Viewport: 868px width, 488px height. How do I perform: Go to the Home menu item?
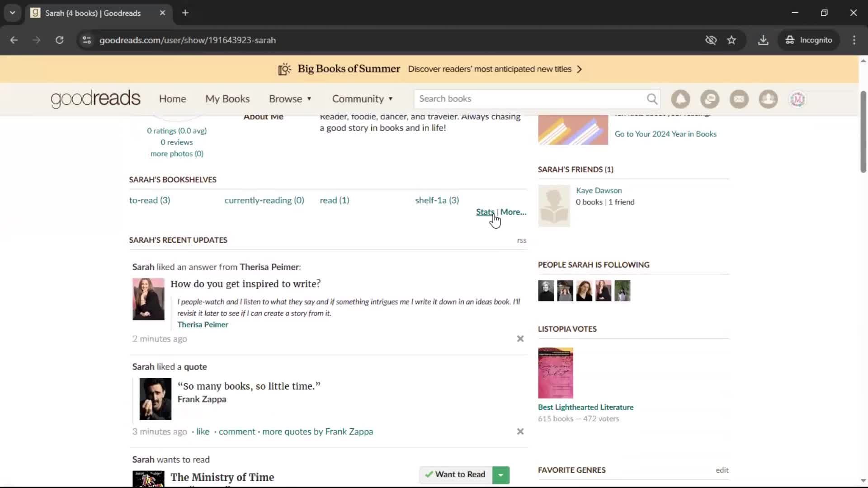coord(172,99)
